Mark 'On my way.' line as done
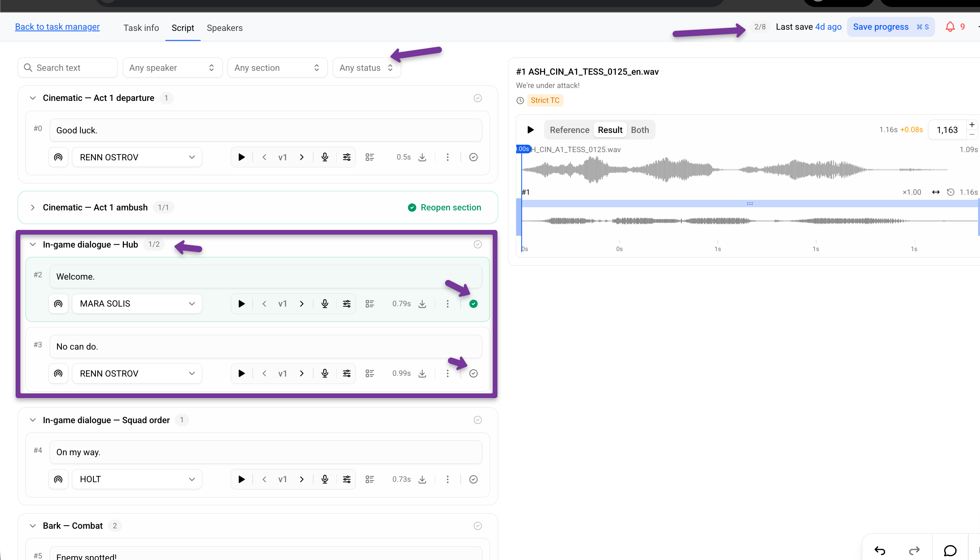Image resolution: width=980 pixels, height=560 pixels. 473,479
